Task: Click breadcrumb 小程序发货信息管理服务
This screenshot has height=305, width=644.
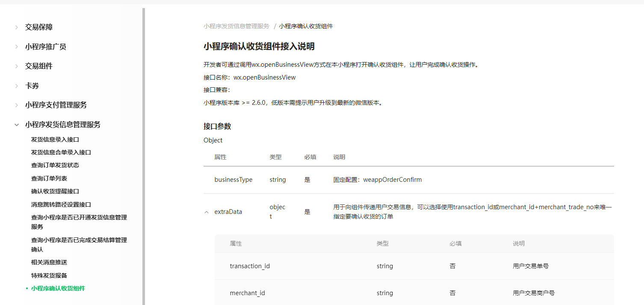Action: point(236,26)
